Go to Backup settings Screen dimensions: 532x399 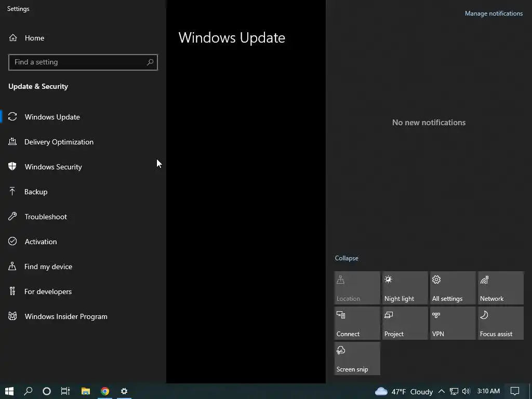tap(83, 192)
